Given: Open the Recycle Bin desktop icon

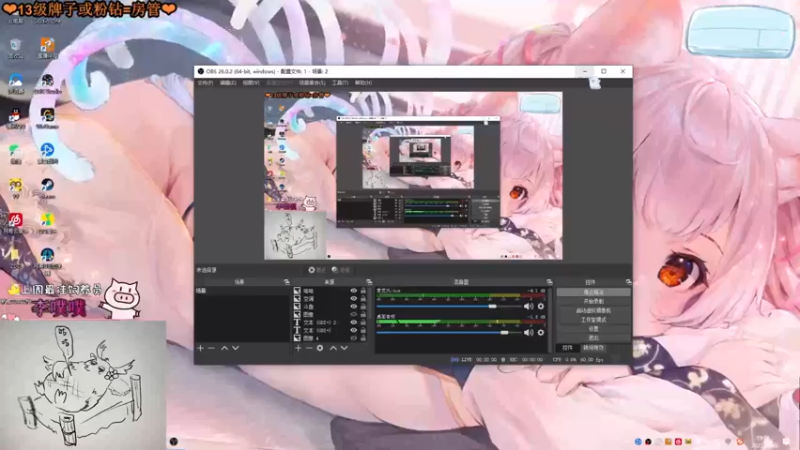Looking at the screenshot, I should click(15, 48).
